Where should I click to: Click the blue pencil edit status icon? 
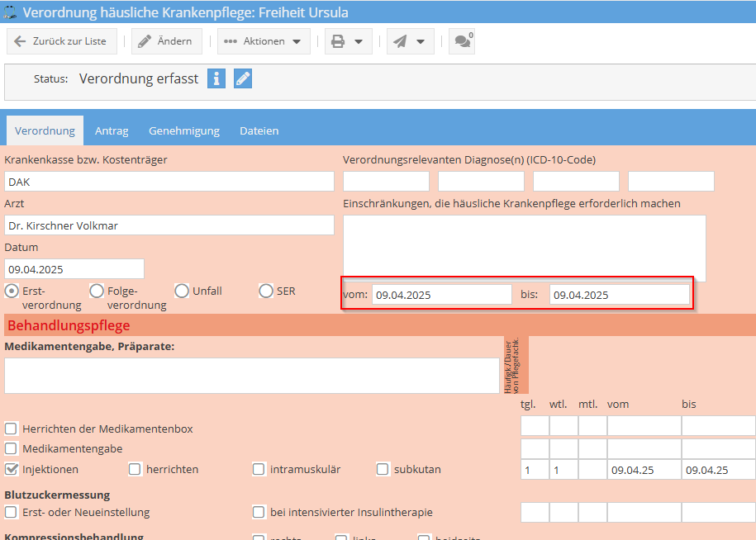click(242, 78)
